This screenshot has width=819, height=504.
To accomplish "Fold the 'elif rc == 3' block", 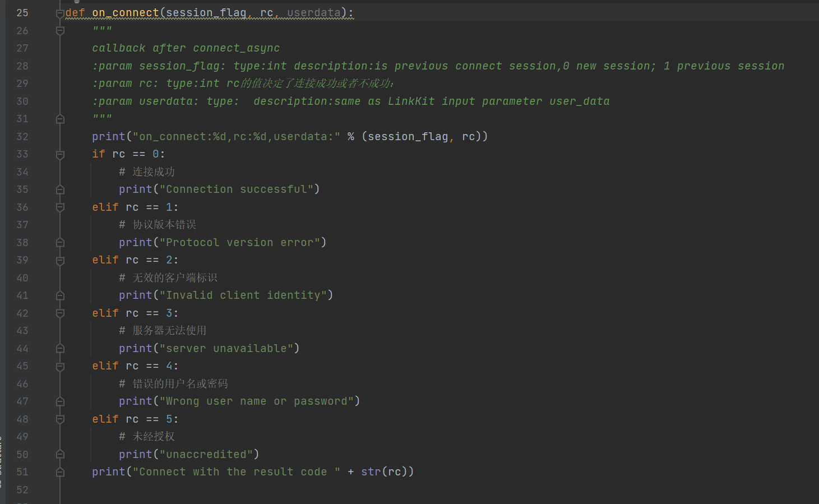I will click(x=60, y=313).
